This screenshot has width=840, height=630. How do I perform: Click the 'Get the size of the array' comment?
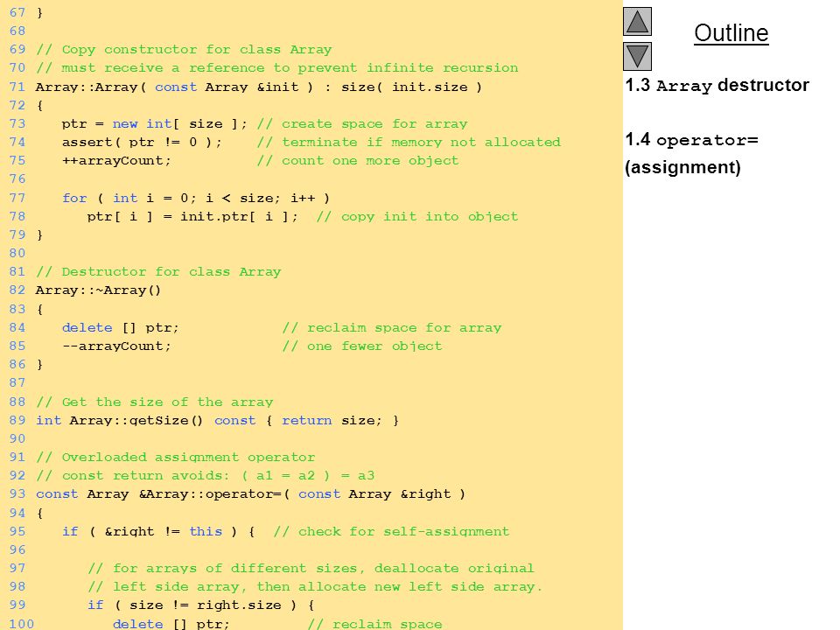(154, 402)
